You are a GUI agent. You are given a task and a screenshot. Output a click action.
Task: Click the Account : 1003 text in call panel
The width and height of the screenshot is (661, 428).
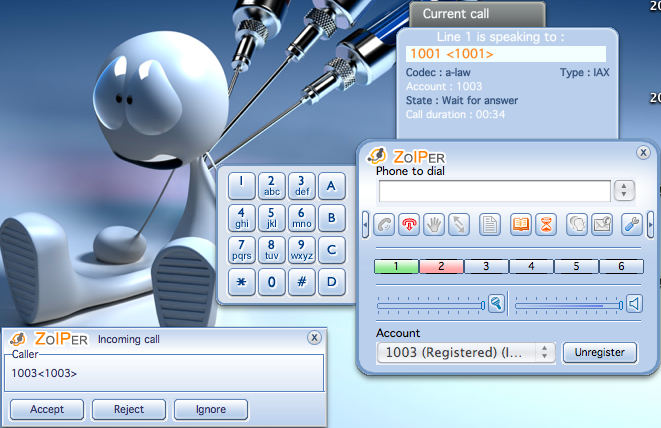(x=443, y=86)
